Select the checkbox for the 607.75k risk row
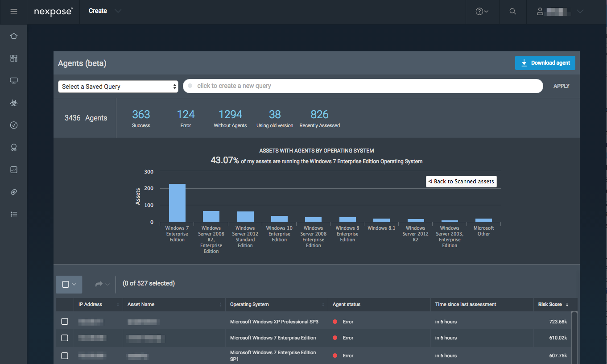607x364 pixels. (x=65, y=356)
